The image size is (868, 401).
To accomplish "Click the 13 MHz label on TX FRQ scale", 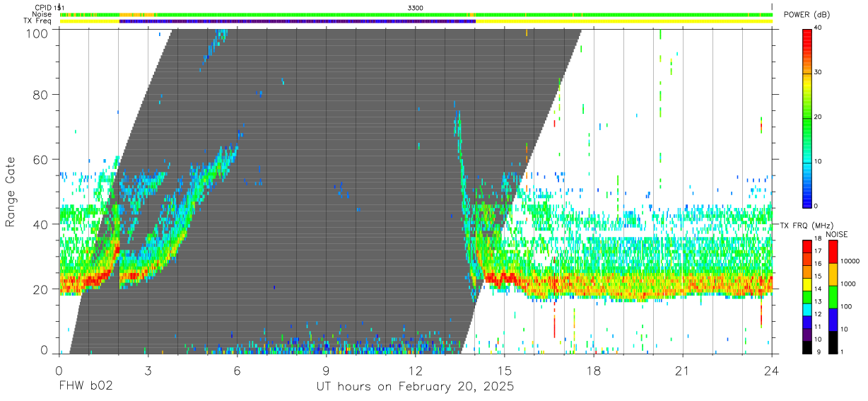I will pyautogui.click(x=818, y=302).
